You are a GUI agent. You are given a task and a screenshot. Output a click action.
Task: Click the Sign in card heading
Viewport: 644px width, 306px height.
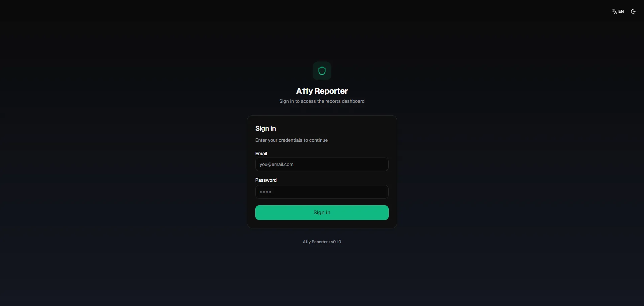pos(265,128)
